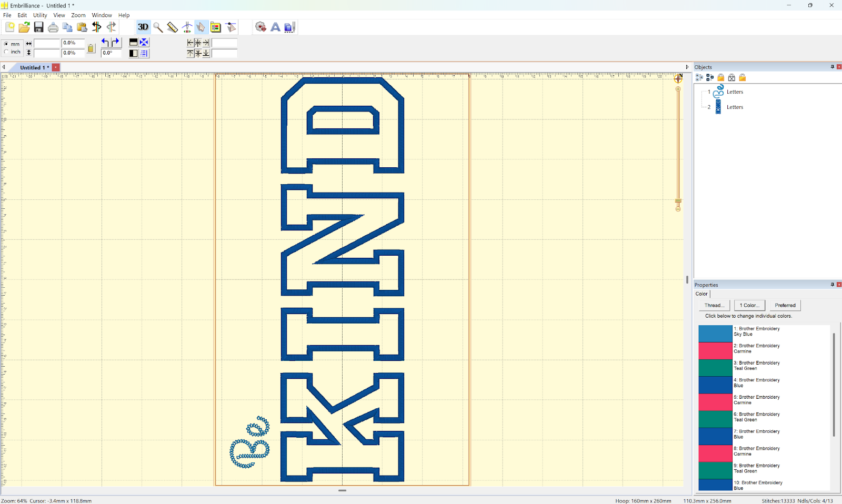
Task: Open the stitch simulator needle icon
Action: point(187,27)
